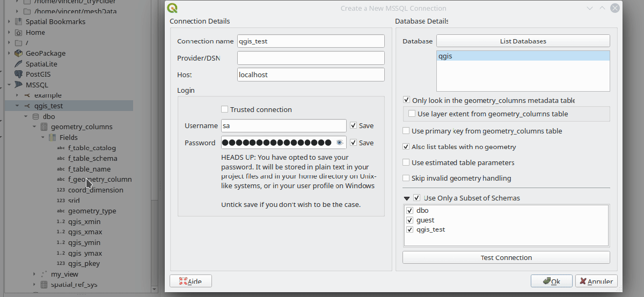Viewport: 644px width, 297px height.
Task: Collapse the qgis_test connection tree node
Action: coord(18,106)
